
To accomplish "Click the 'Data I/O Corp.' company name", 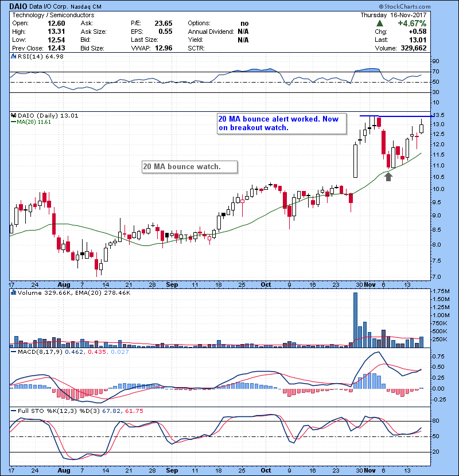I will [x=49, y=7].
